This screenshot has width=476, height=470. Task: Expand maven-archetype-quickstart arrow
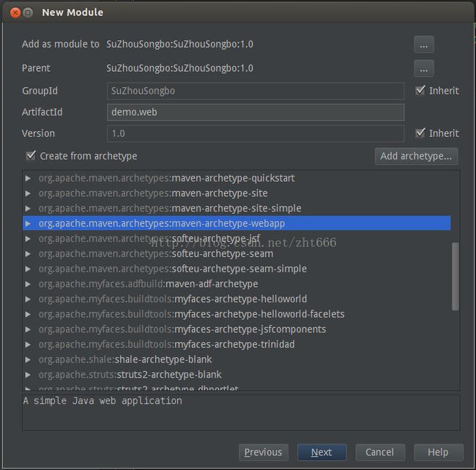[x=28, y=178]
